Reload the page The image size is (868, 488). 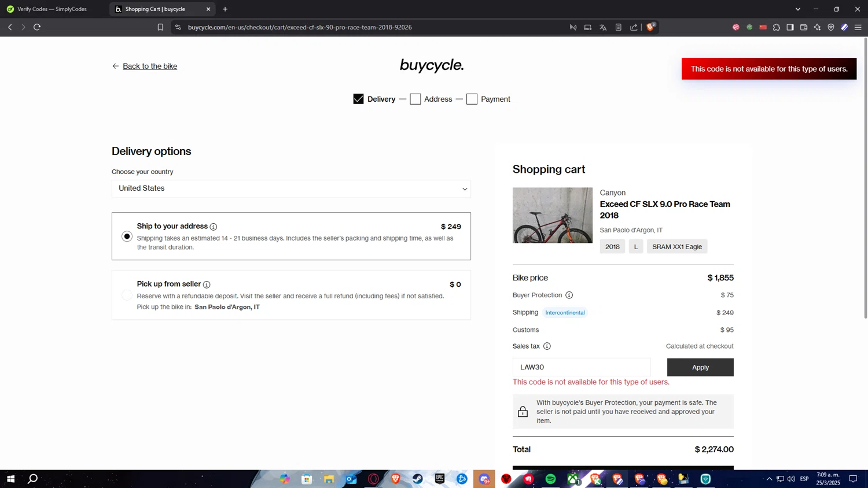pos(37,27)
